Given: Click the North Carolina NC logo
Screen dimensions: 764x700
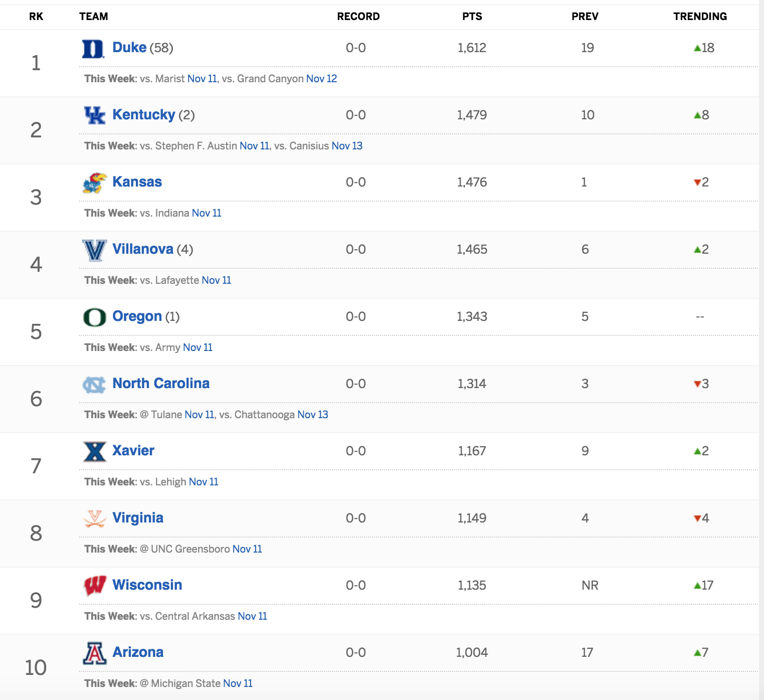Looking at the screenshot, I should pyautogui.click(x=94, y=385).
